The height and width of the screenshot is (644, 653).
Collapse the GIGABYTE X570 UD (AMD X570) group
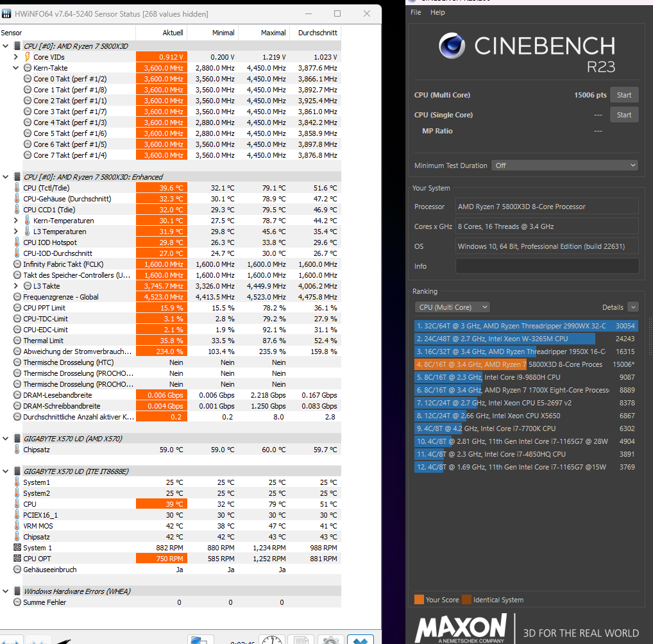[5, 438]
